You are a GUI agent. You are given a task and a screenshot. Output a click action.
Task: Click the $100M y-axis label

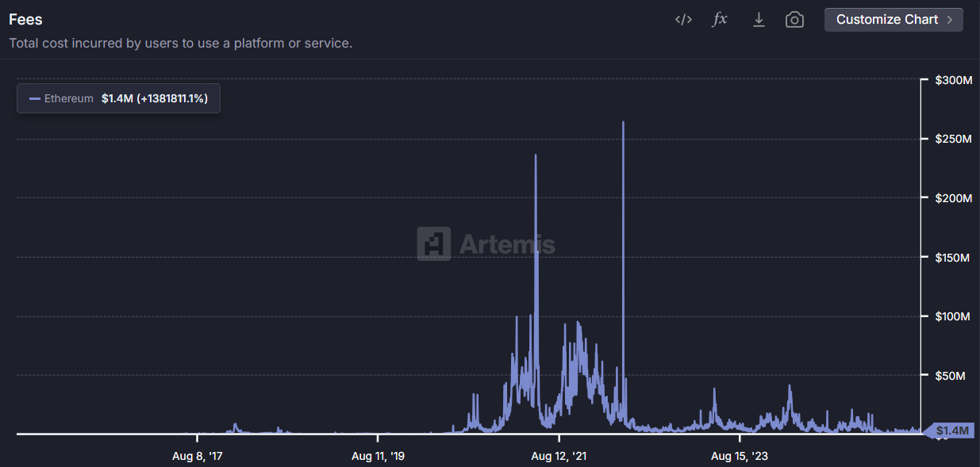click(x=953, y=316)
